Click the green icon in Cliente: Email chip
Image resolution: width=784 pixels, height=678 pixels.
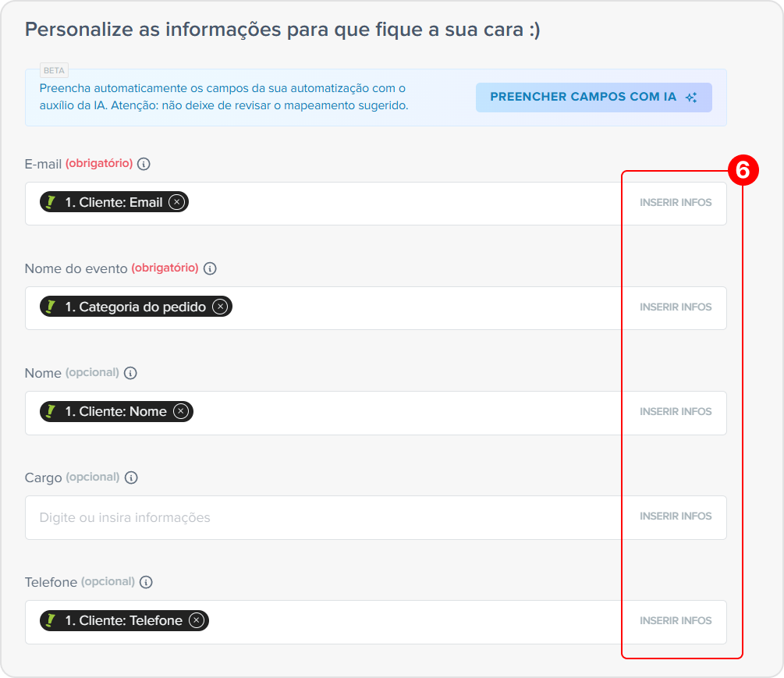coord(51,202)
